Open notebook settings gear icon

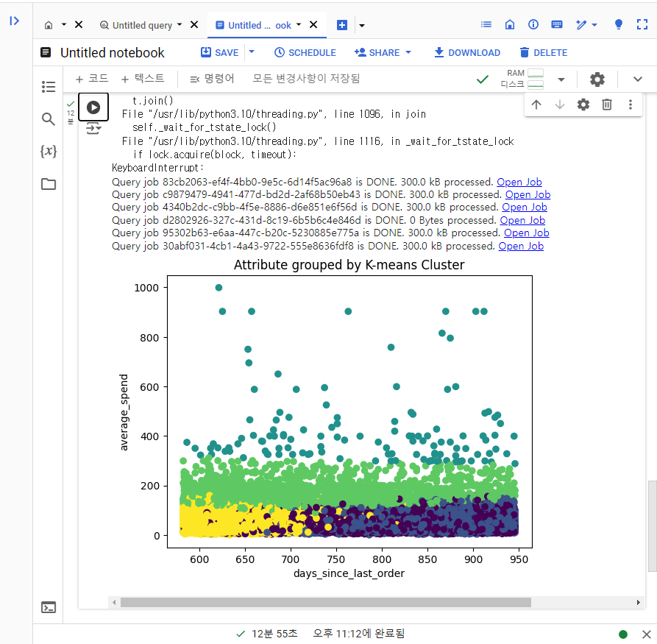[597, 79]
